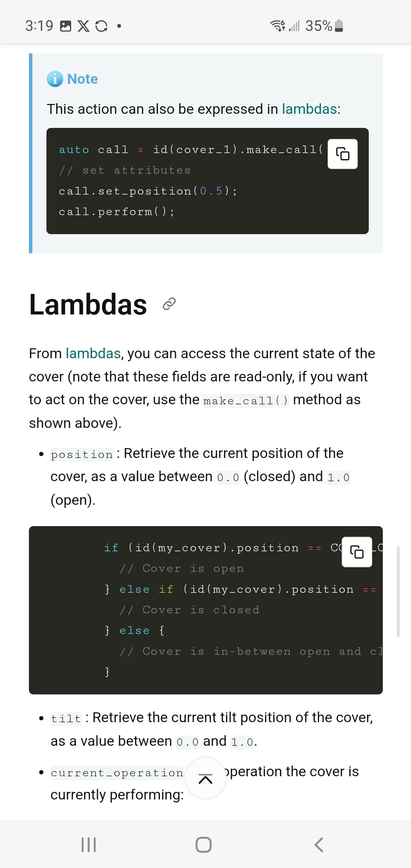Screen dimensions: 411x868
Task: Click the Lambdas heading anchor link icon
Action: click(x=169, y=304)
